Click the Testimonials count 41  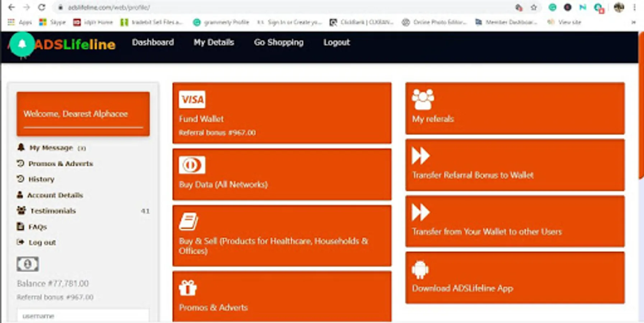pyautogui.click(x=145, y=211)
